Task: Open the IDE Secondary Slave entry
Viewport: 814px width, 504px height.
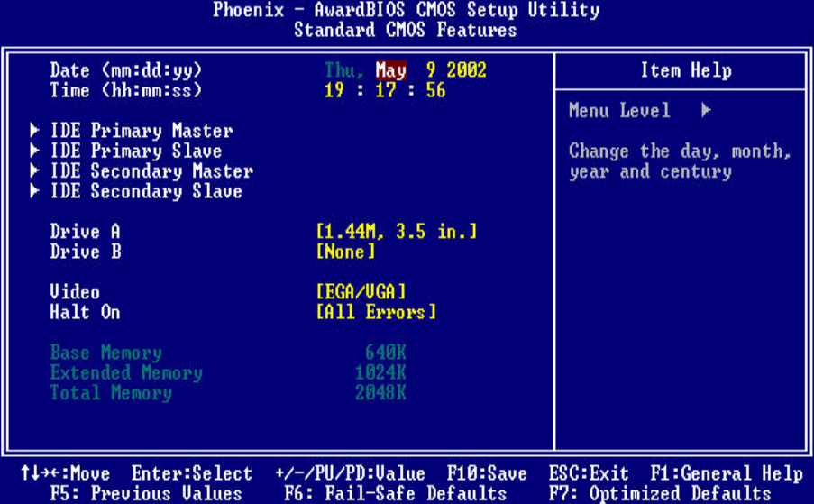Action: tap(146, 191)
